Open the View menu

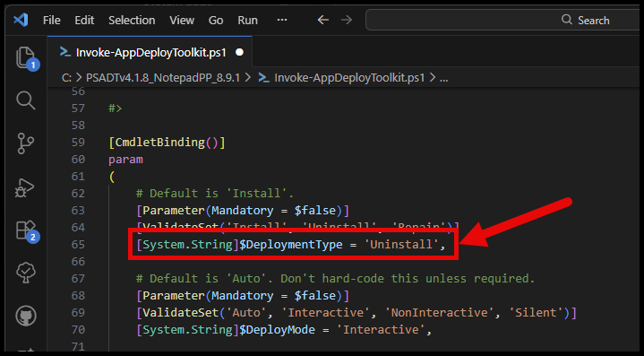[x=182, y=20]
